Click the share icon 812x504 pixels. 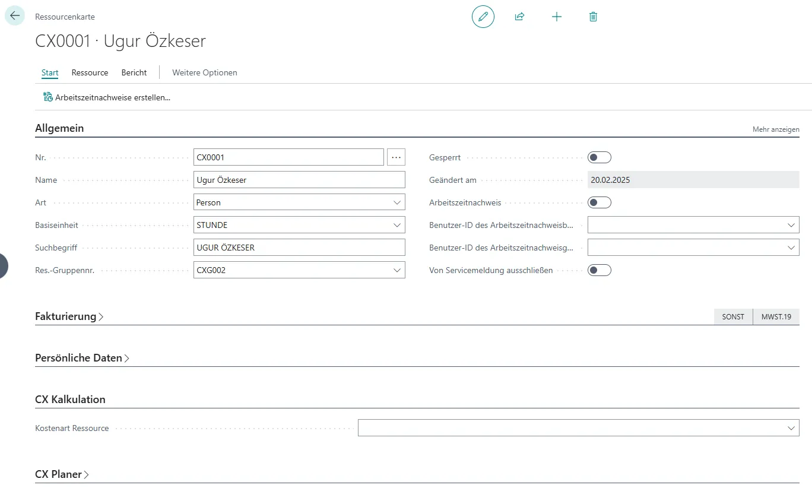(x=519, y=17)
